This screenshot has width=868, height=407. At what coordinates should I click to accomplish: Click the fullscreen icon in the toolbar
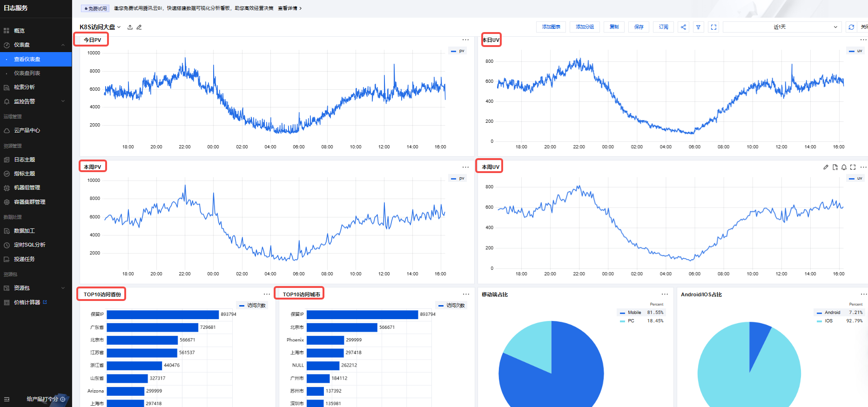tap(713, 27)
